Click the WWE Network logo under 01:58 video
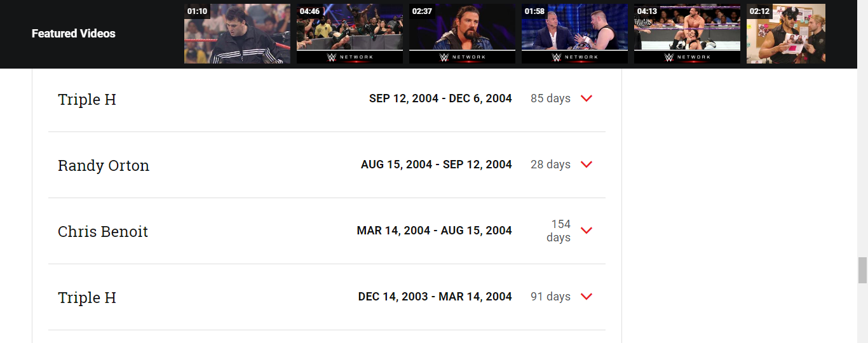Screen dimensions: 868x343 (x=574, y=57)
